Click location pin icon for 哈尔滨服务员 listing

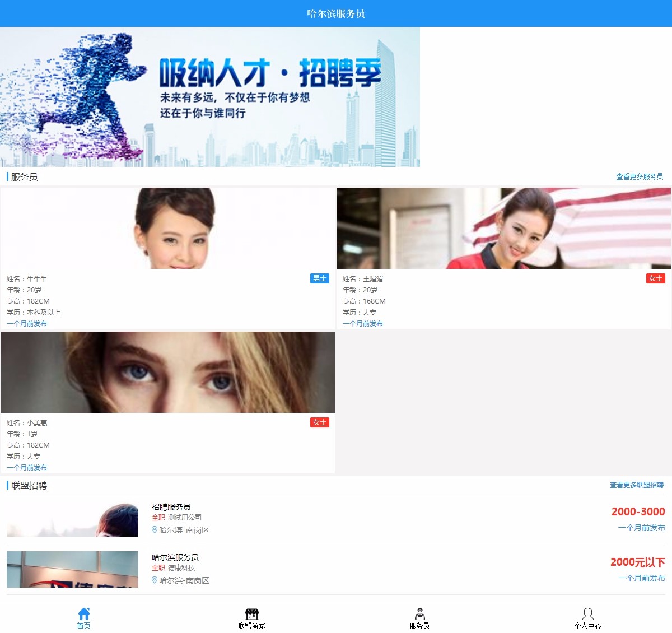pyautogui.click(x=155, y=580)
